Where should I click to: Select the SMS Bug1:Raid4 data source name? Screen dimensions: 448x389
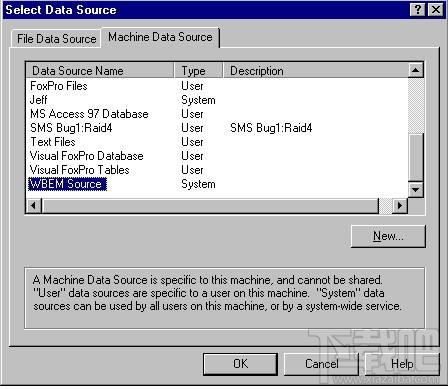point(71,128)
